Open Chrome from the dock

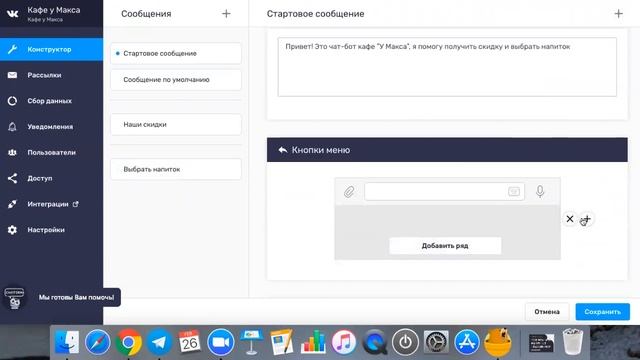129,342
